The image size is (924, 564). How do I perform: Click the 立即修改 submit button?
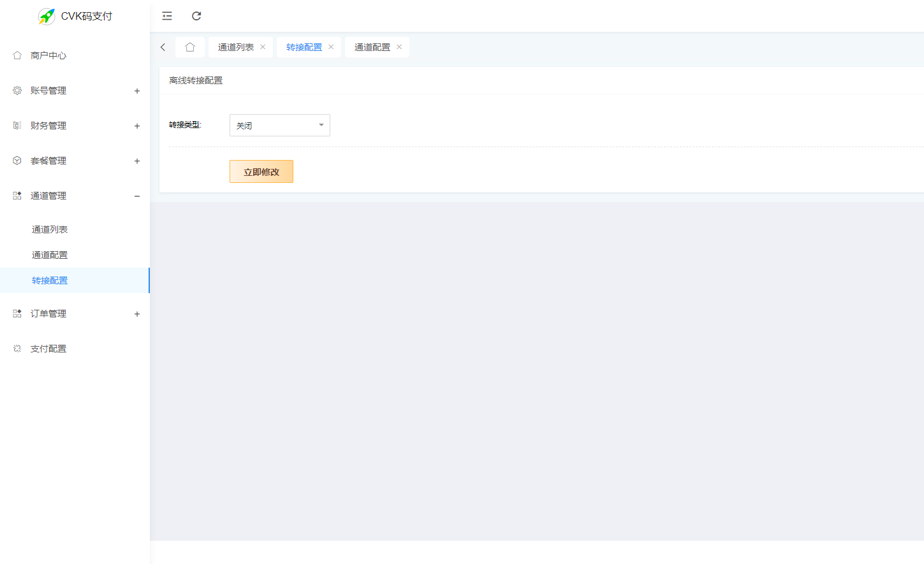tap(261, 171)
